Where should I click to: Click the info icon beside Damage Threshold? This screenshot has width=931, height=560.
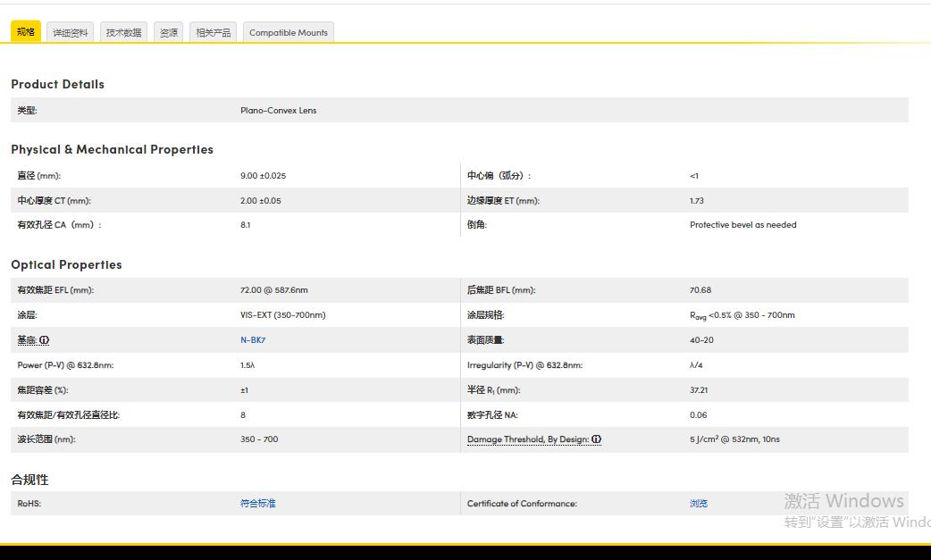click(x=596, y=439)
